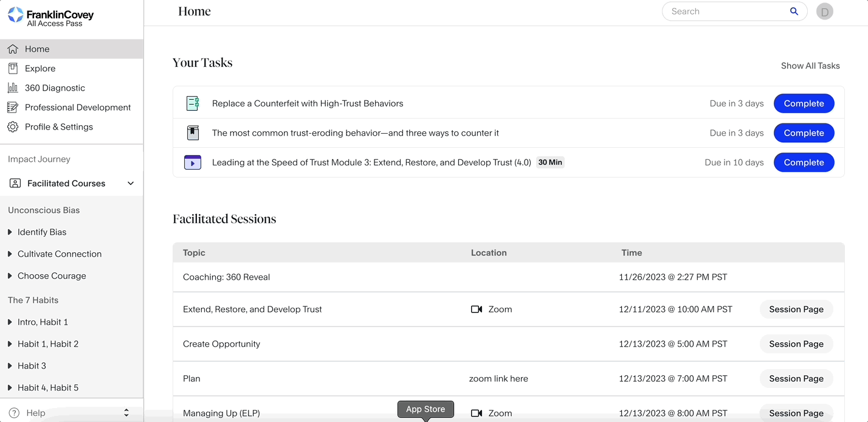Click inside the Search input field
This screenshot has width=868, height=422.
[x=717, y=11]
